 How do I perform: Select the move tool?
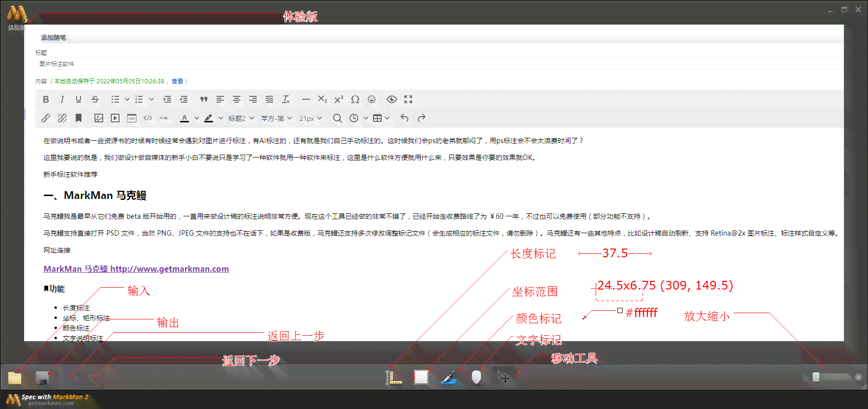coord(504,378)
